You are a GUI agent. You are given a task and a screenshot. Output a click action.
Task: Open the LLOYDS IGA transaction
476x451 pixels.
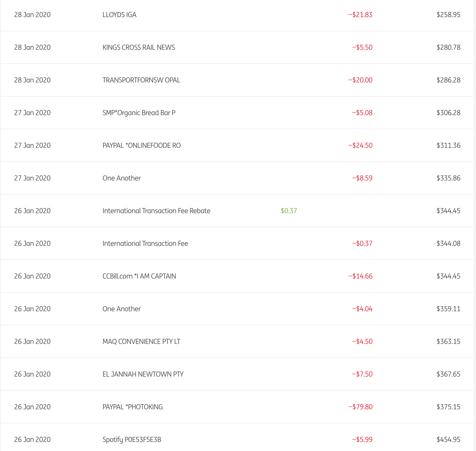[119, 15]
